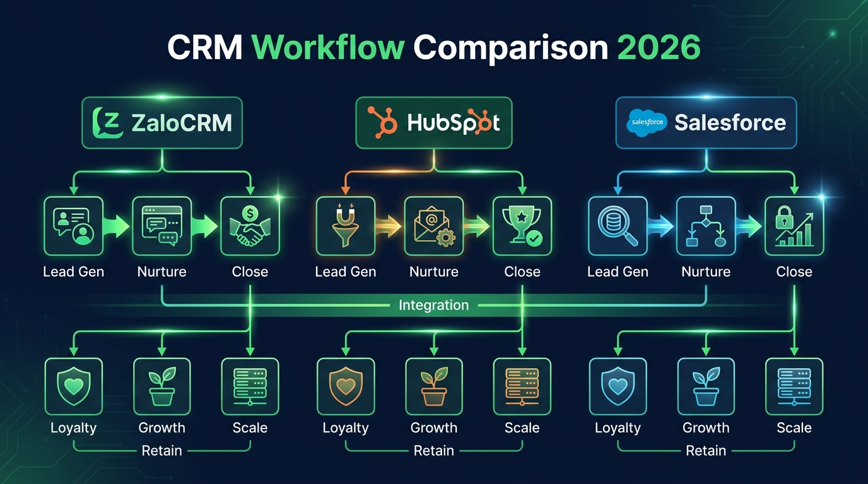Click the Salesforce Close lock chart icon
Image resolution: width=868 pixels, height=484 pixels.
point(794,226)
